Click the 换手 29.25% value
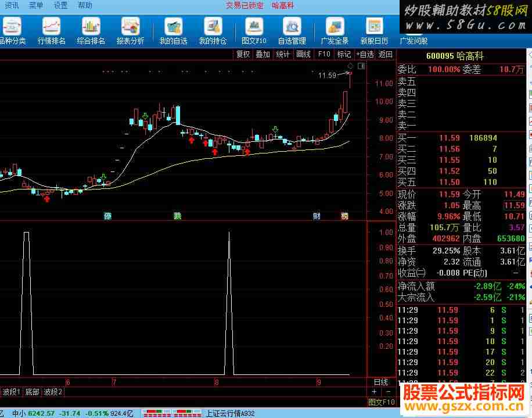Image resolution: width=532 pixels, height=418 pixels. 446,251
